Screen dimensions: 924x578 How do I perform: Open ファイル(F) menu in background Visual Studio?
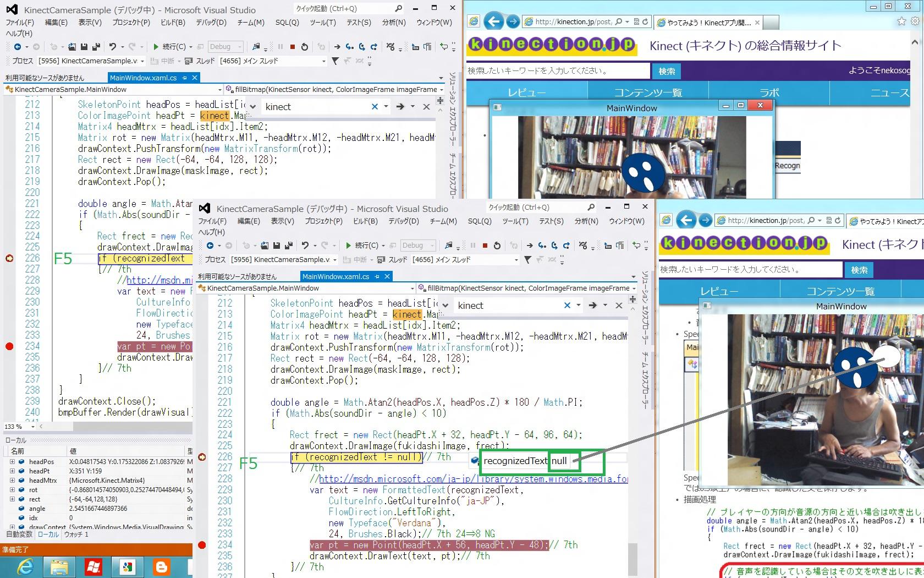pos(20,23)
